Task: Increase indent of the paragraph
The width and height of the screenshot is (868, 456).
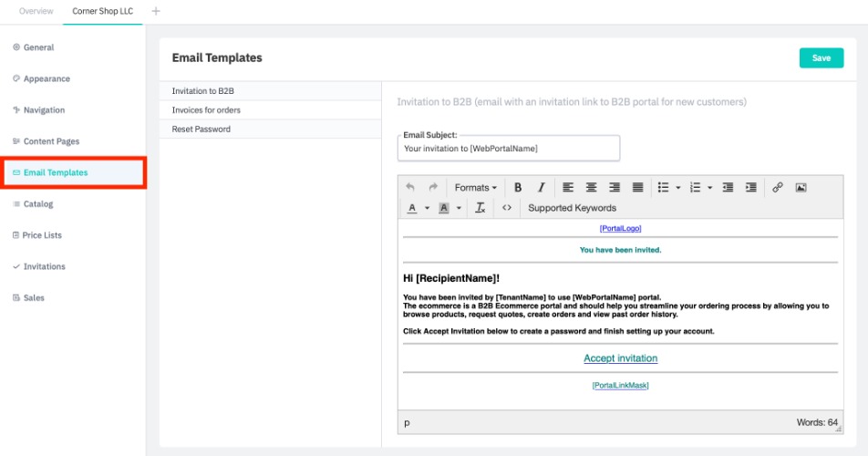Action: click(750, 188)
